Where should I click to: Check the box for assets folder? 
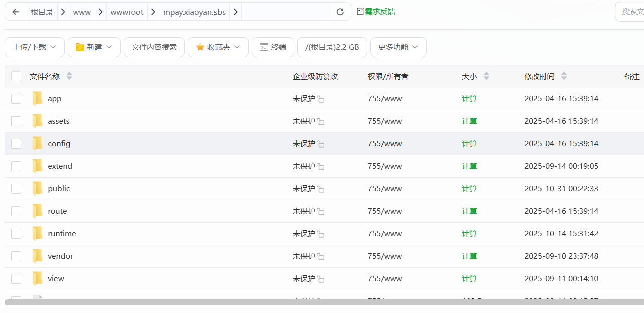pos(16,121)
